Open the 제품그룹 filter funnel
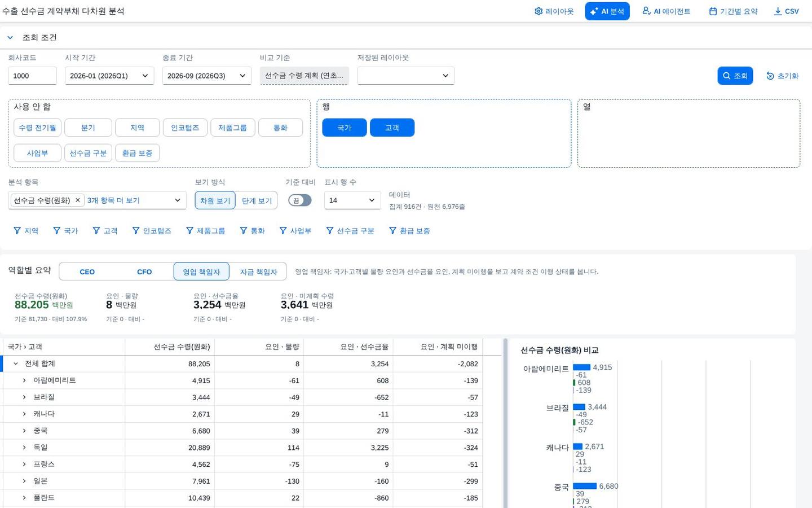The width and height of the screenshot is (812, 508). [189, 231]
